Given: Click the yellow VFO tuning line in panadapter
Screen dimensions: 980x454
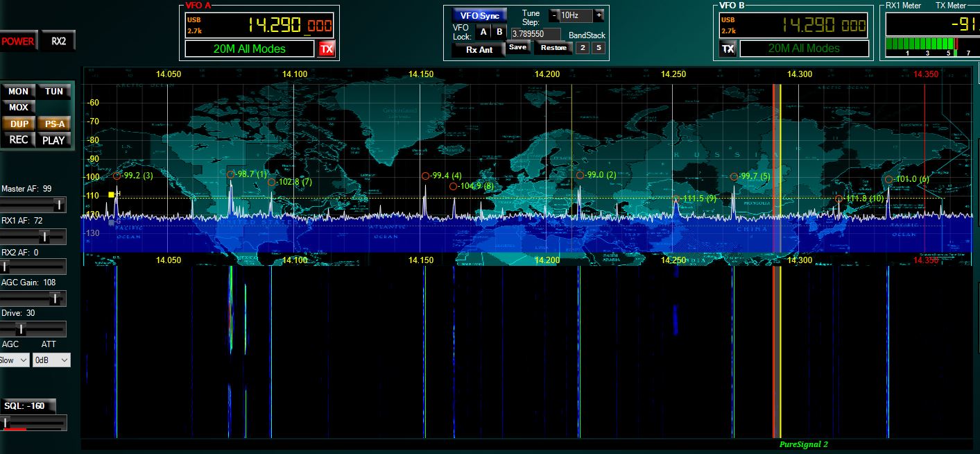Looking at the screenshot, I should click(x=780, y=167).
